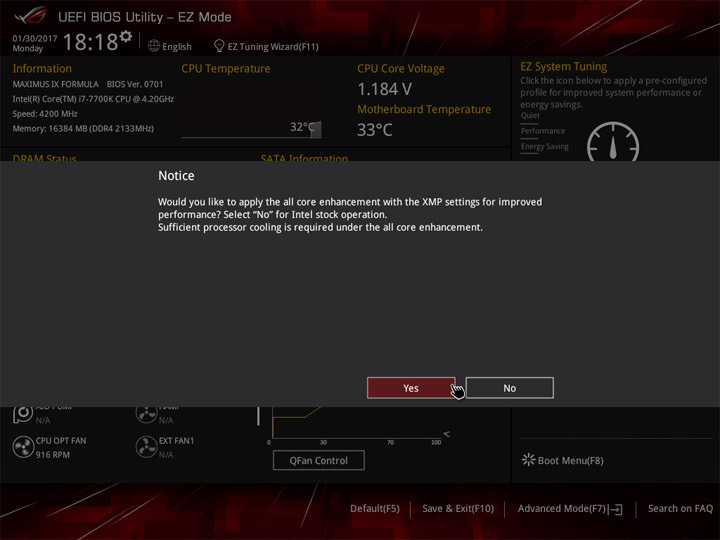Open Search on FAQ
This screenshot has width=720, height=540.
[x=680, y=509]
